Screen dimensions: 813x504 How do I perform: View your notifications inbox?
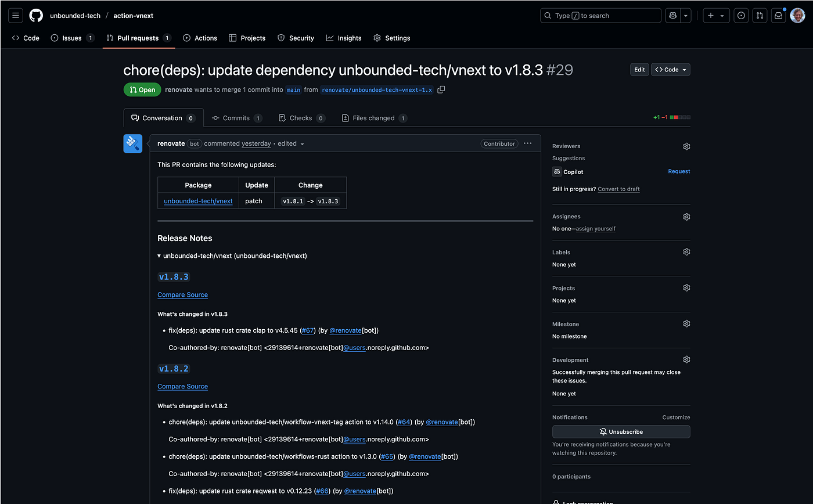click(778, 15)
